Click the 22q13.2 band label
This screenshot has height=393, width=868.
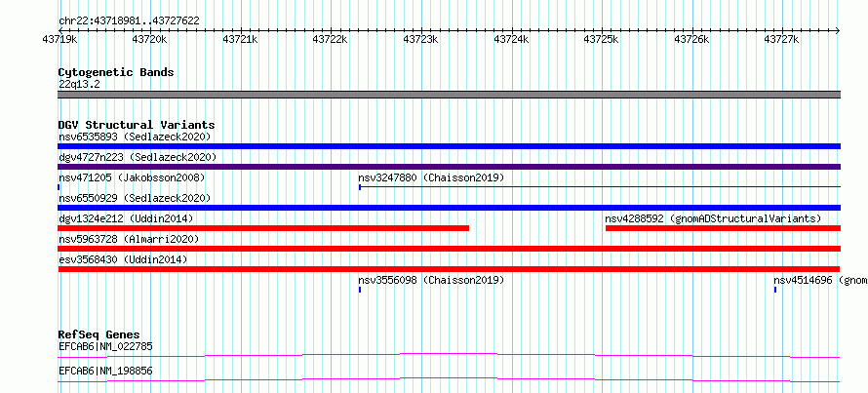[79, 84]
